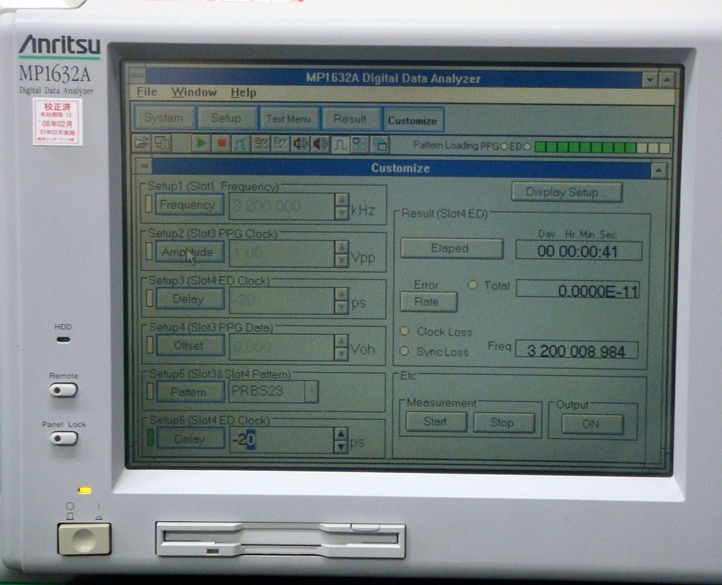This screenshot has height=585, width=722.
Task: Decrease Setup6 Delay with down arrow
Action: pos(341,446)
